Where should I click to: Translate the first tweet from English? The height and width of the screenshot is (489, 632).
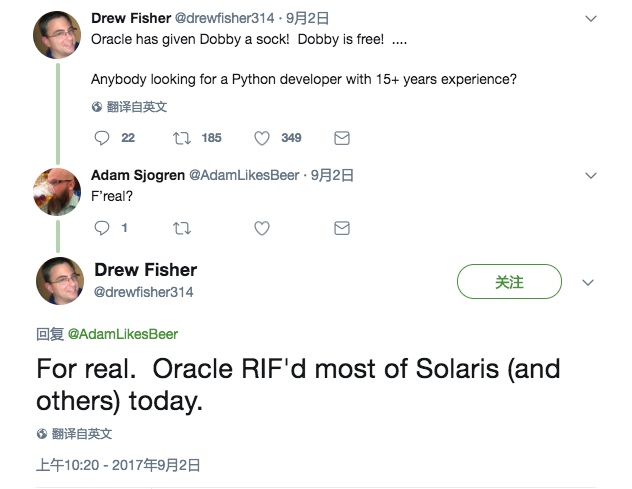129,107
